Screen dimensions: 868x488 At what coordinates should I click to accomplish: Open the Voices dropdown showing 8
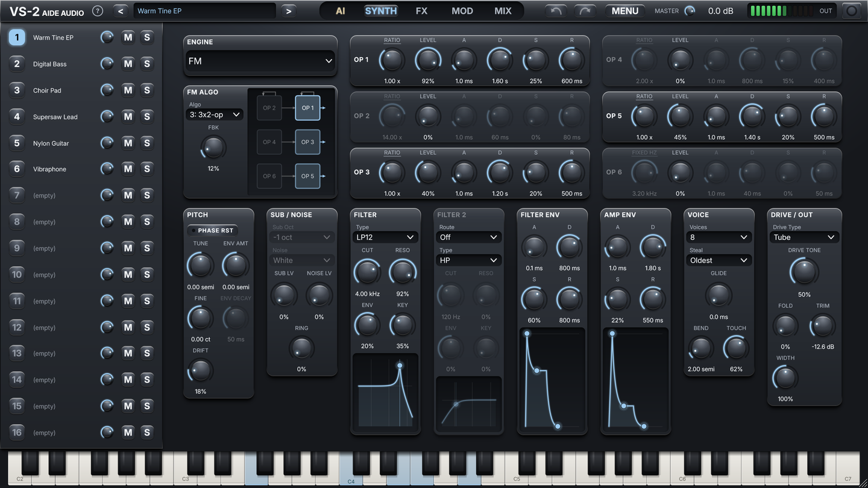719,237
